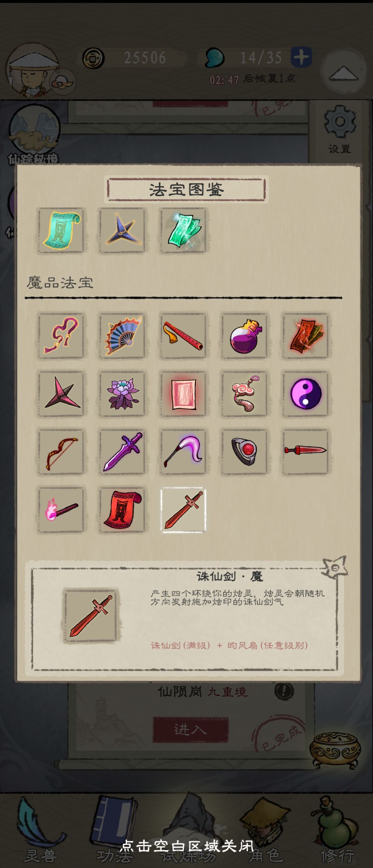
Task: Select the blue folding fan treasure
Action: pyautogui.click(x=122, y=336)
